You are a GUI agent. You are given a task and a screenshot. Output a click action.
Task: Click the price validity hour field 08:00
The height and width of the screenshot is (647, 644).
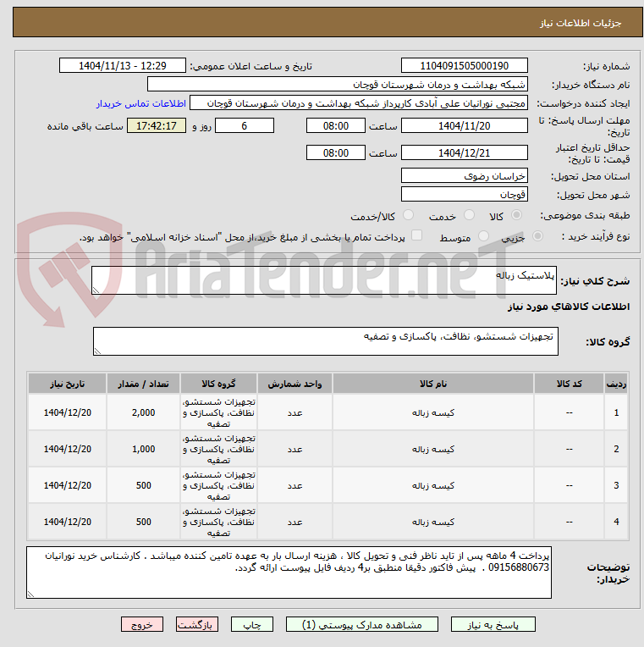click(336, 152)
